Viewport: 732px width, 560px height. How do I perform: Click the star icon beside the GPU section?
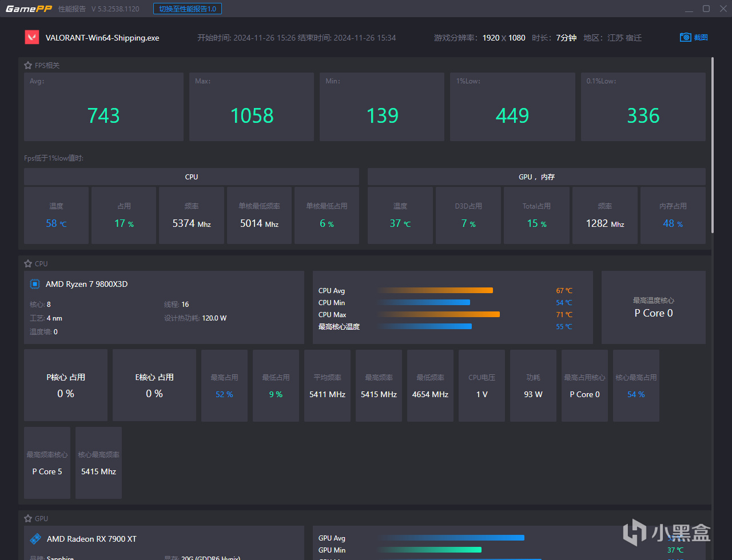pos(28,519)
